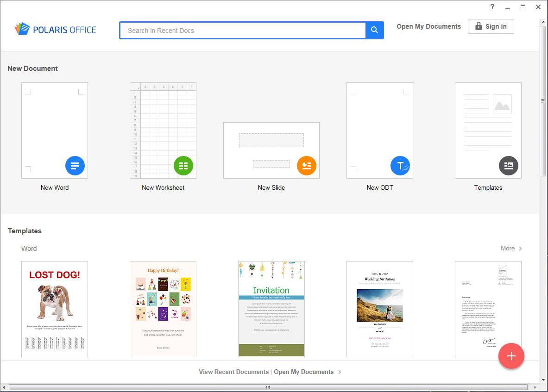Click the Templates section heading
The height and width of the screenshot is (392, 548).
[x=25, y=231]
